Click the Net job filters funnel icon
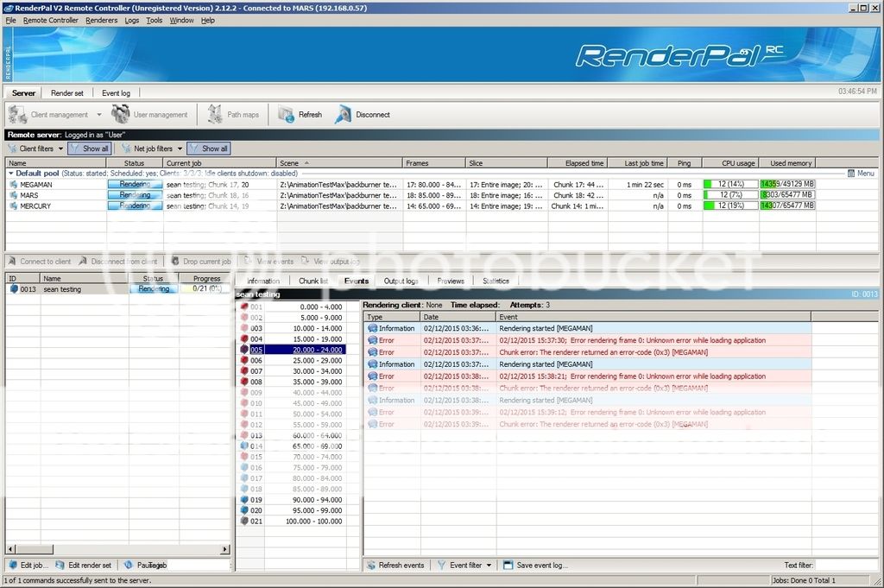The width and height of the screenshot is (884, 588). 126,149
